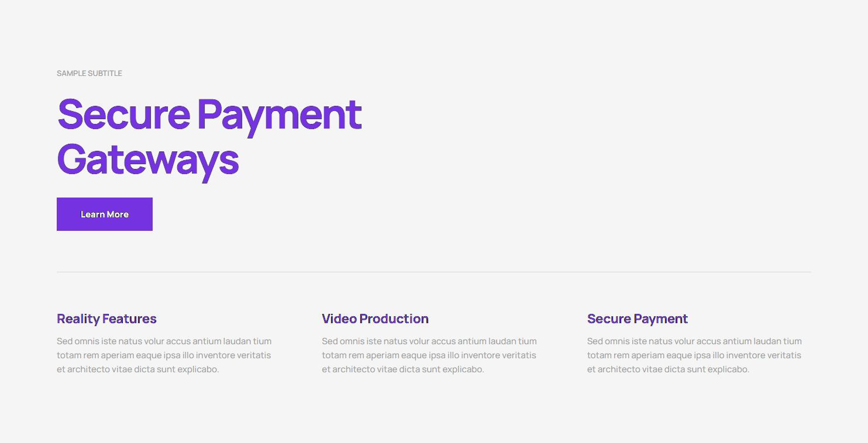This screenshot has height=443, width=868.
Task: Open the small Secure Payment feature heading
Action: [x=637, y=319]
